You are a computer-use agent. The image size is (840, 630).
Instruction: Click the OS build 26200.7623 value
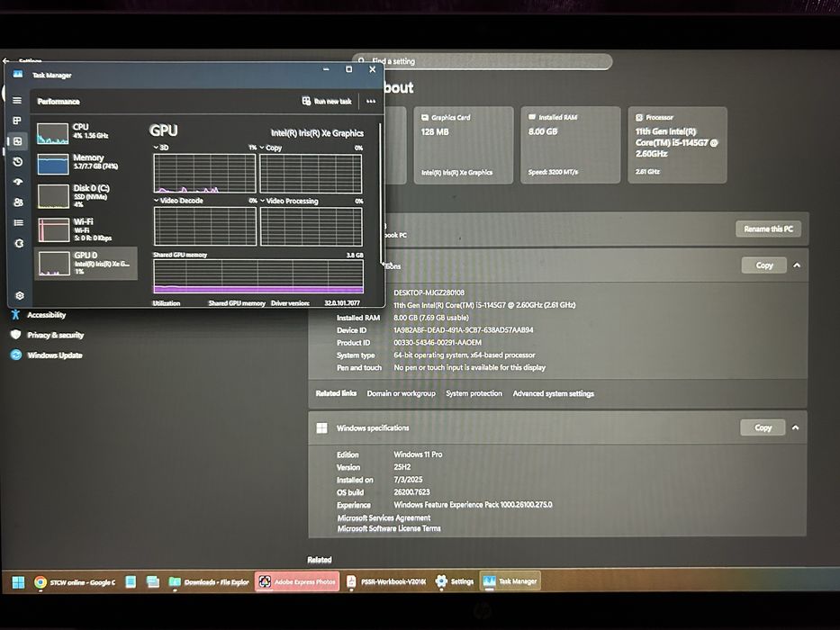411,491
